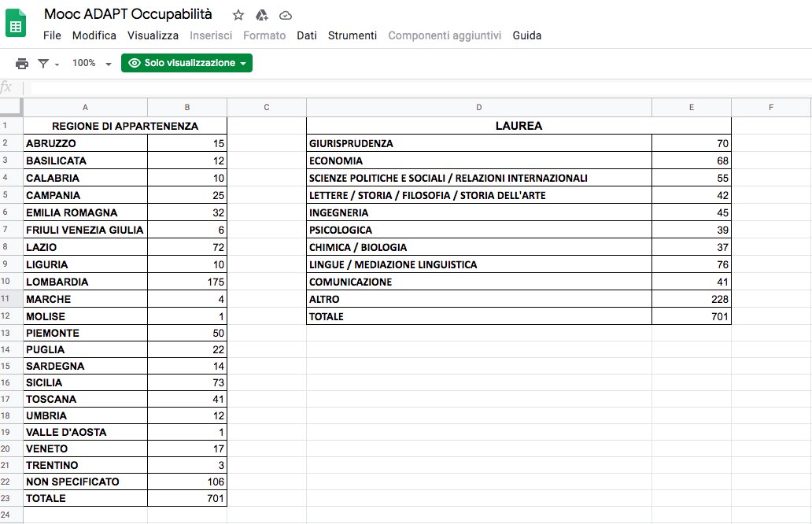812x524 pixels.
Task: Select the value 175 for Lombardia
Action: click(187, 282)
